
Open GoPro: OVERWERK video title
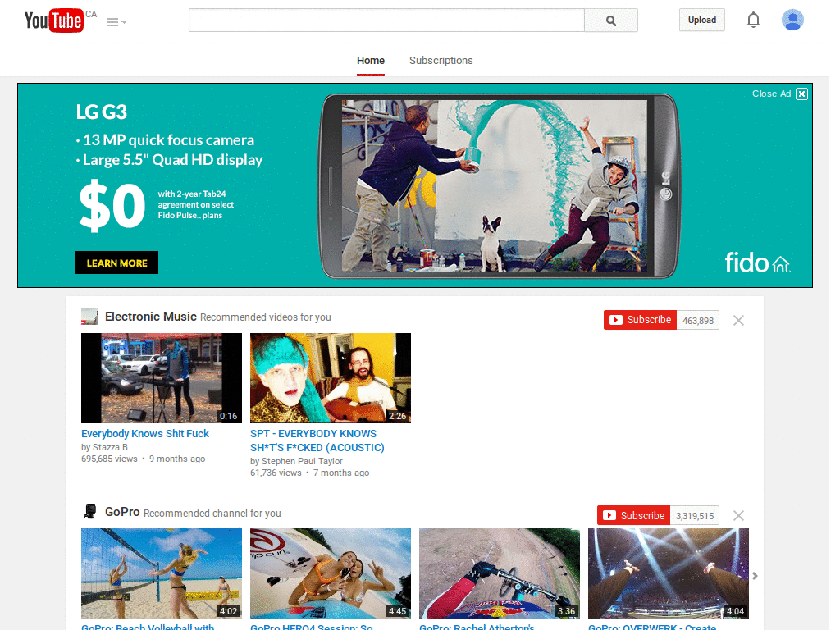pos(652,626)
